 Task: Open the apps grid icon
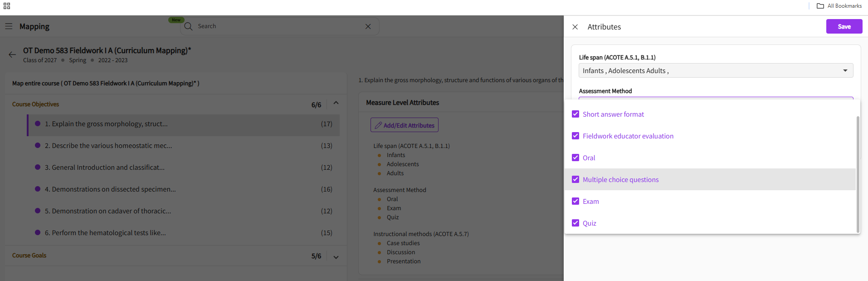pyautogui.click(x=7, y=6)
